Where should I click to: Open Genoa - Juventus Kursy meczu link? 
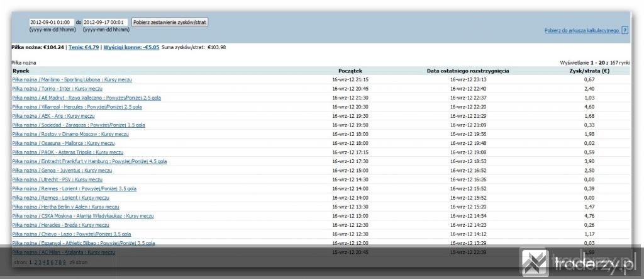(62, 171)
